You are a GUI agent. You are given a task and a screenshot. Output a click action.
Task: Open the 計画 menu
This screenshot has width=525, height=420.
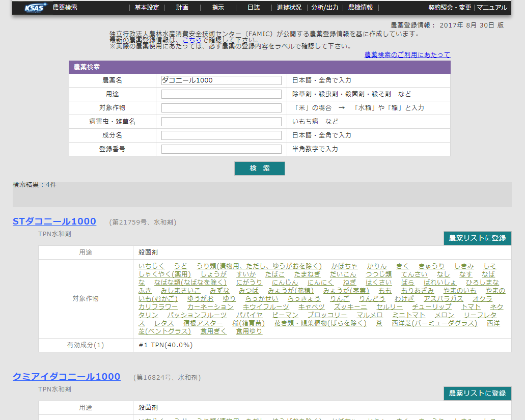pyautogui.click(x=182, y=7)
